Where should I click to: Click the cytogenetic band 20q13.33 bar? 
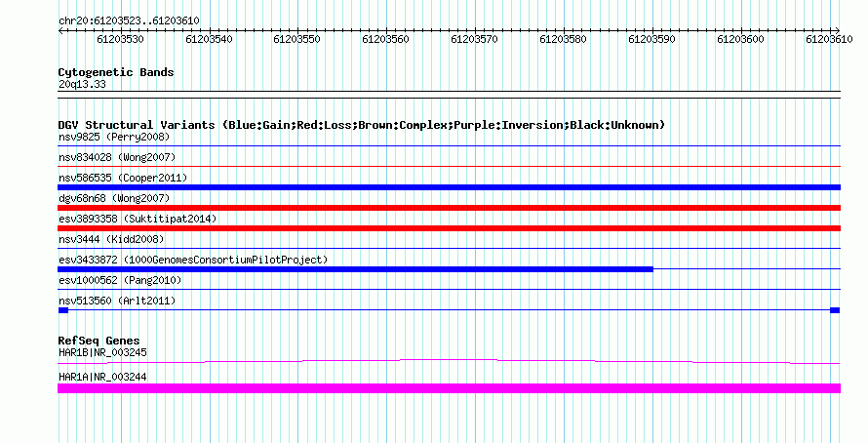click(x=449, y=95)
